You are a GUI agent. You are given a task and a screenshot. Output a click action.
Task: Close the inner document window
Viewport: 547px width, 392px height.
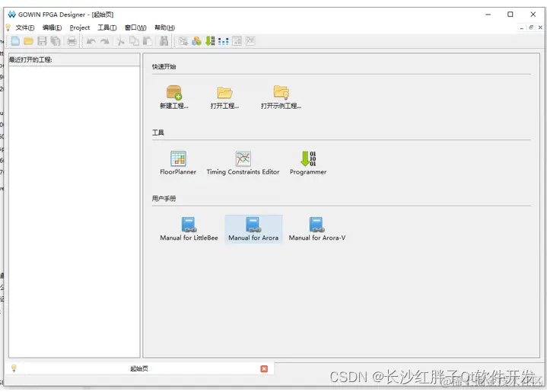(540, 27)
